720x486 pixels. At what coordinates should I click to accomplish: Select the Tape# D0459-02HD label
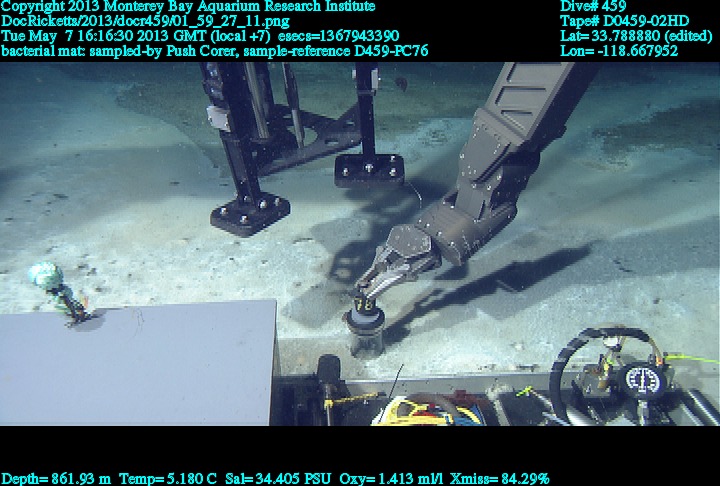pyautogui.click(x=625, y=21)
